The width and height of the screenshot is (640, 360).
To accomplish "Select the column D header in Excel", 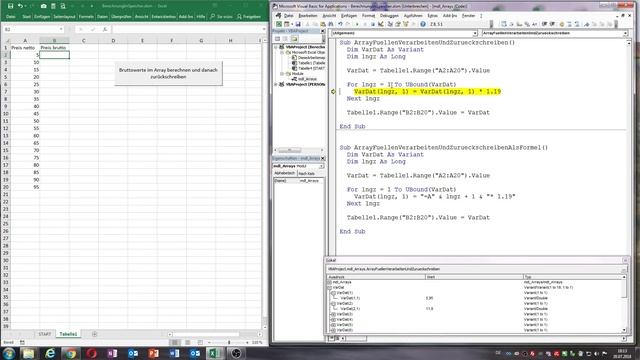I will click(x=113, y=40).
